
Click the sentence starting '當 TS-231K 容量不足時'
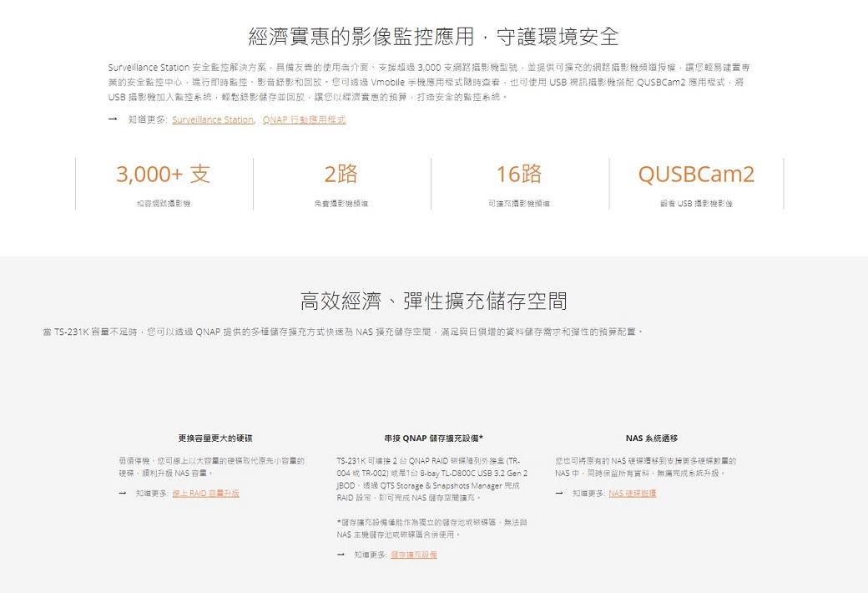(343, 332)
